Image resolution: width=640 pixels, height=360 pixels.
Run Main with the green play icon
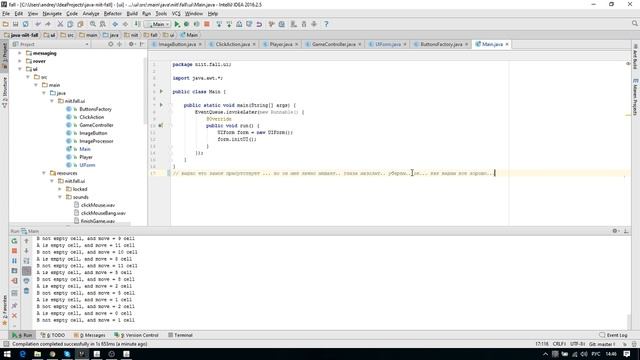coord(177,24)
